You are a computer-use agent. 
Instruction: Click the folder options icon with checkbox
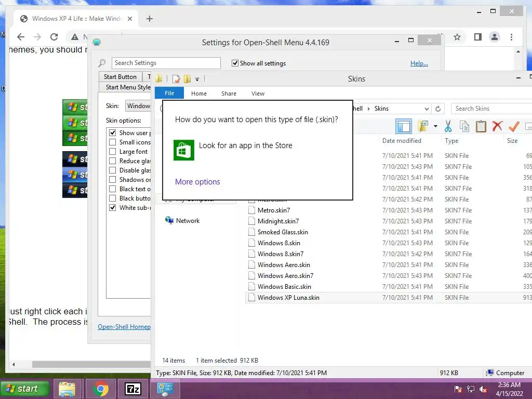coord(423,126)
